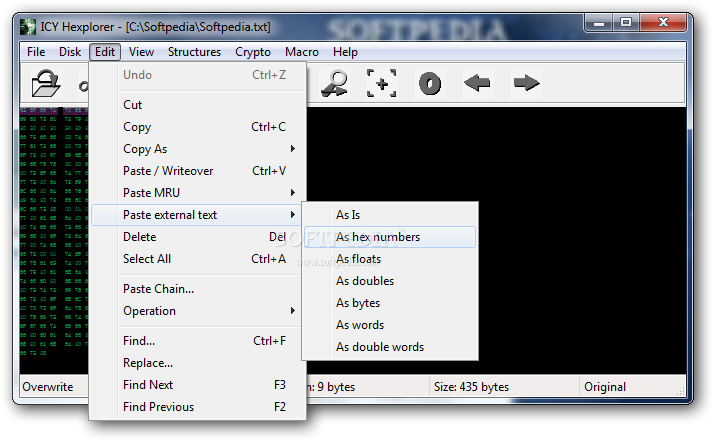Viewport: 714px width, 441px height.
Task: Choose As words option
Action: pyautogui.click(x=390, y=325)
